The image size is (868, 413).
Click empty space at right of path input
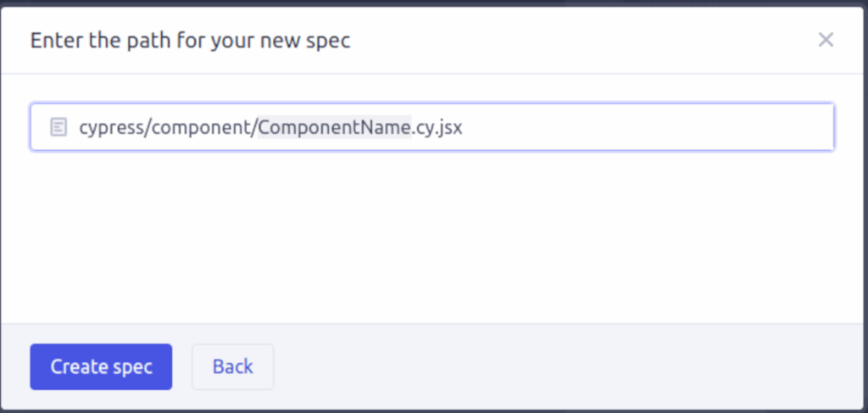648,126
